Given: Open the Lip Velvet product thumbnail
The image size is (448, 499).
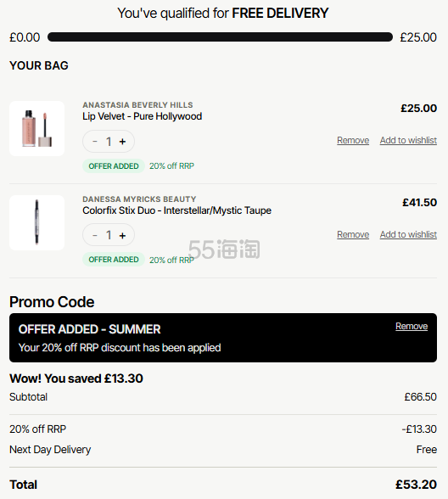Looking at the screenshot, I should 37,129.
